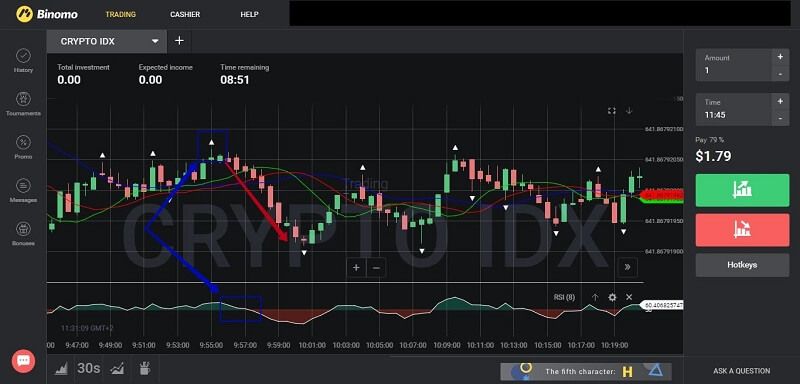
Task: Toggle fullscreen chart mode
Action: [x=612, y=111]
